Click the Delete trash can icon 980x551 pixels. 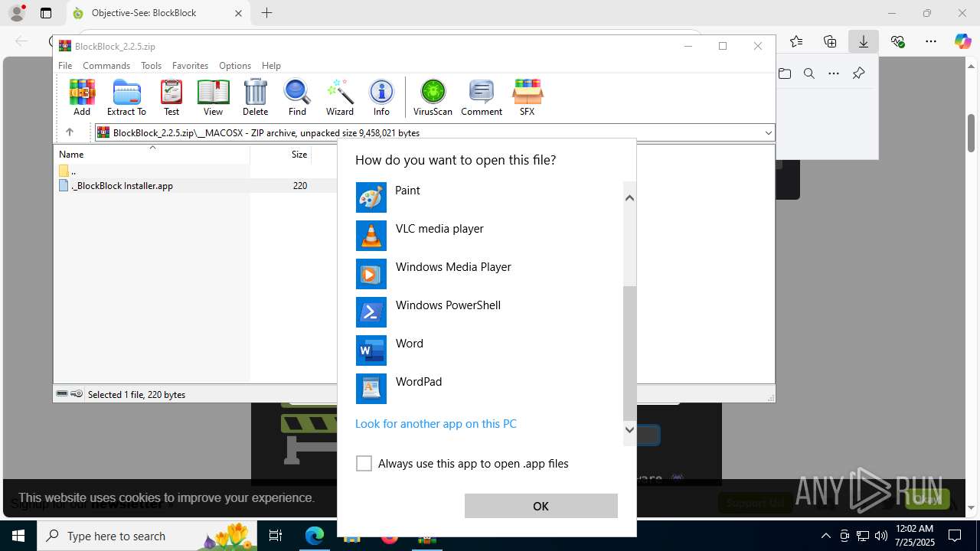click(x=255, y=98)
